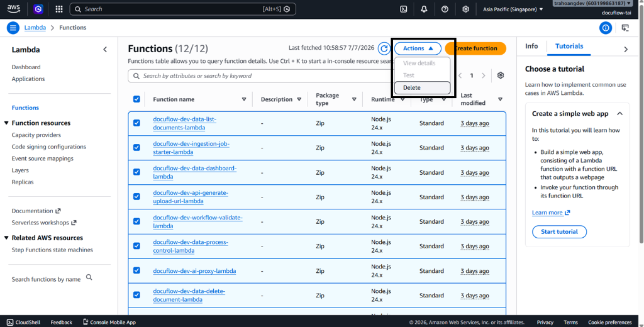644x327 pixels.
Task: Uncheck docuflow-dev-workflow-validate-lambda checkbox
Action: pyautogui.click(x=136, y=221)
